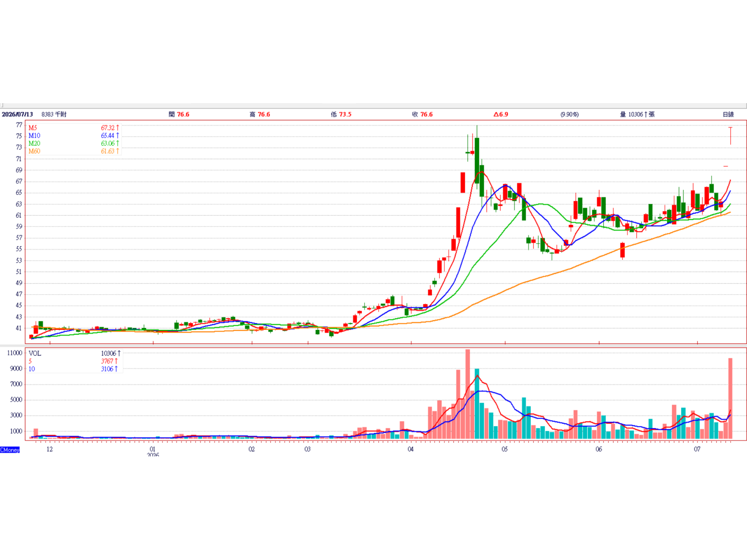Click the 量 10306 volume header value
The image size is (747, 560).
pos(637,114)
